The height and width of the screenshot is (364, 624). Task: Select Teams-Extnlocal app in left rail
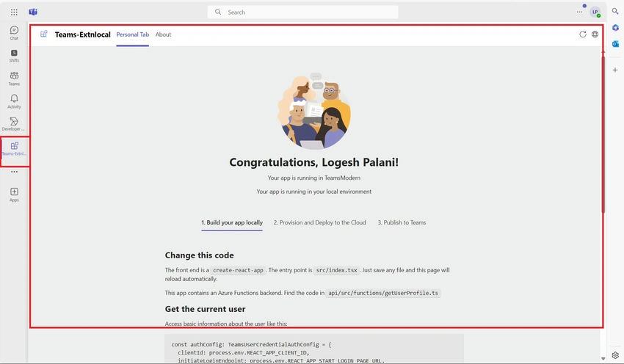(15, 148)
